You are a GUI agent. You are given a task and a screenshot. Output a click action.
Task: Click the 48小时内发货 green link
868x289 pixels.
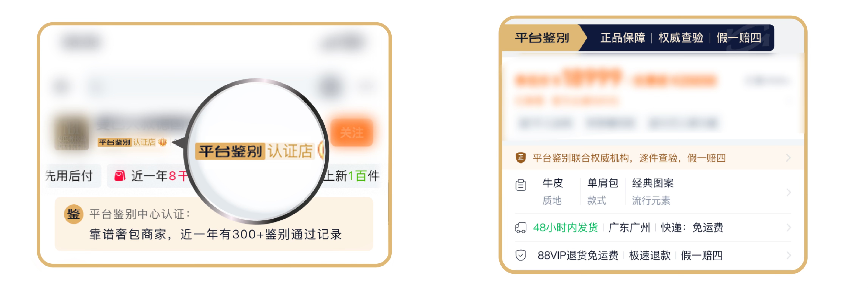tap(565, 228)
